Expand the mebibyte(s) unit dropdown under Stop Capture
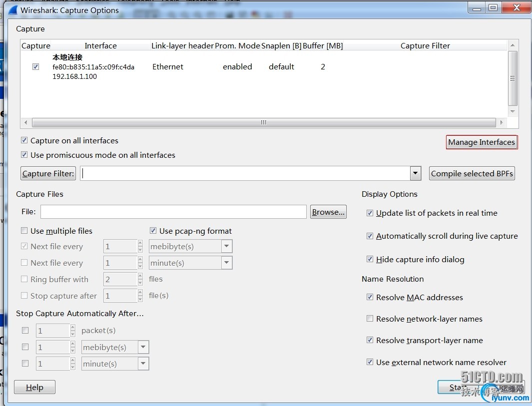 pyautogui.click(x=143, y=347)
